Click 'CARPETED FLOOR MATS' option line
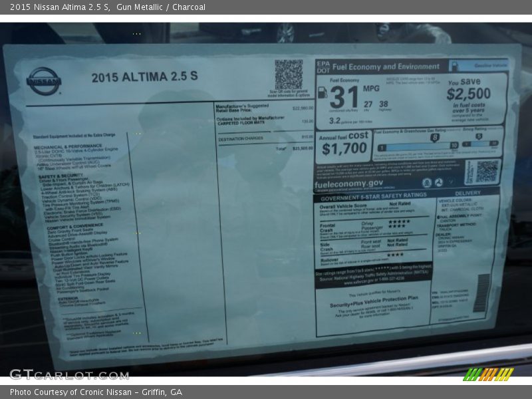 (x=241, y=123)
